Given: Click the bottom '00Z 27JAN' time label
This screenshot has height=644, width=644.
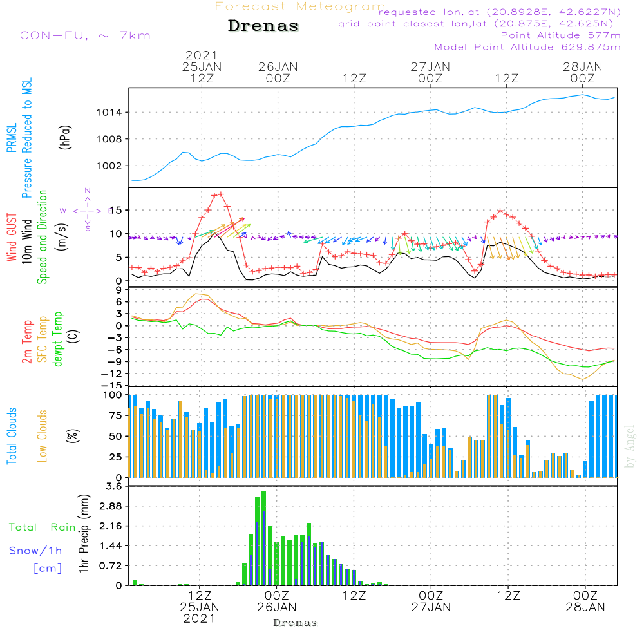Looking at the screenshot, I should coord(431,601).
